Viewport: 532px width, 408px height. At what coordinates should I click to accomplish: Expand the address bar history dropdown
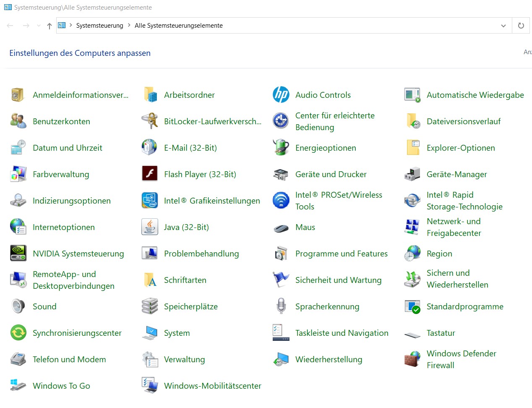[503, 26]
